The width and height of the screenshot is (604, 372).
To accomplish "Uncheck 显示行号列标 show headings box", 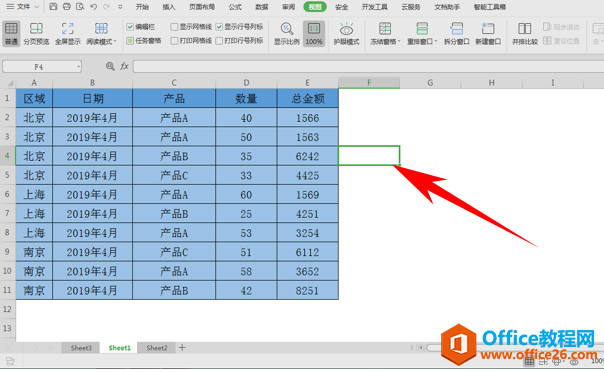I will click(219, 27).
